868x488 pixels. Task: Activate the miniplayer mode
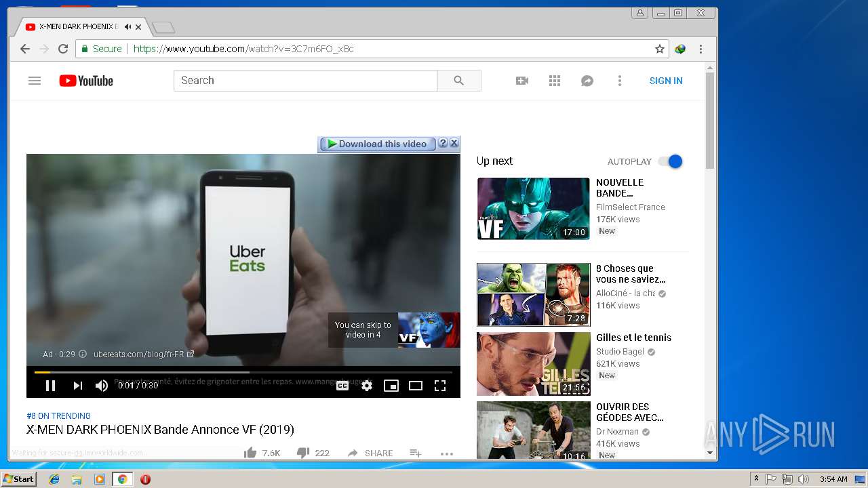[391, 386]
